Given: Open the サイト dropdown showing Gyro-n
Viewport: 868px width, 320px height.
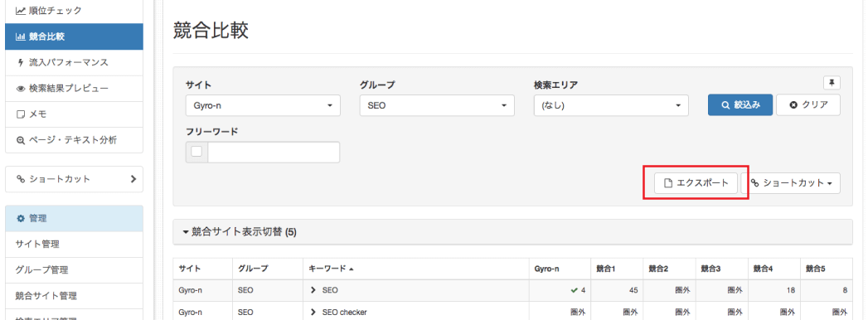Looking at the screenshot, I should (x=263, y=105).
